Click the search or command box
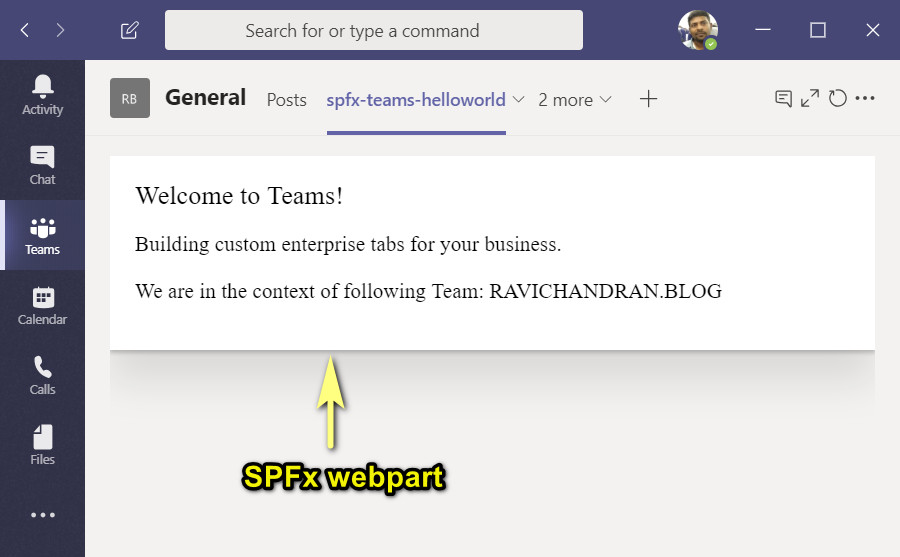 point(373,30)
